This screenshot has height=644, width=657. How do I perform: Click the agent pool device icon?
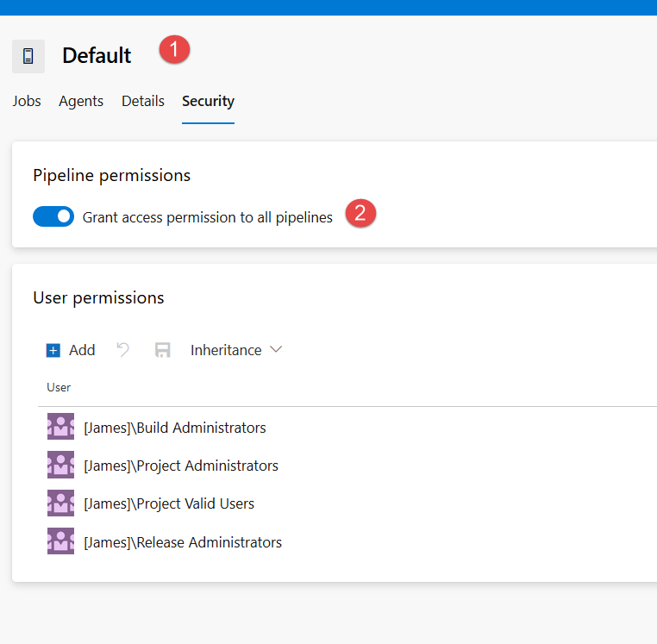point(28,56)
